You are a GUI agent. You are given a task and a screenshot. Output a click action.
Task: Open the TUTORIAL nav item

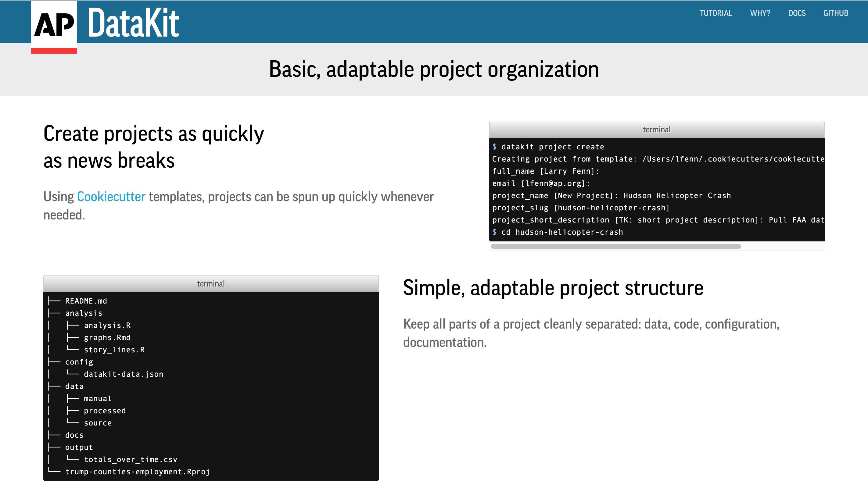coord(716,13)
